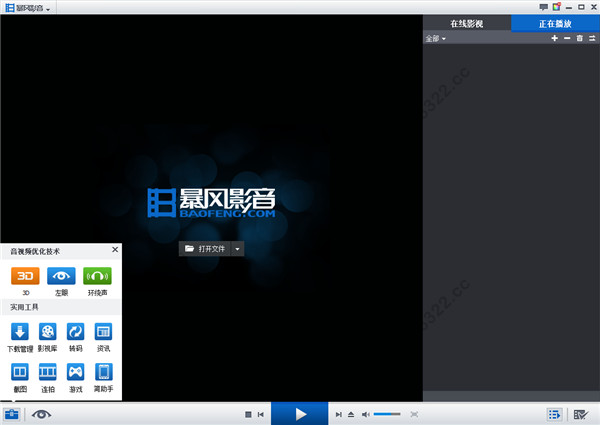Mute the volume speaker icon

pyautogui.click(x=366, y=414)
